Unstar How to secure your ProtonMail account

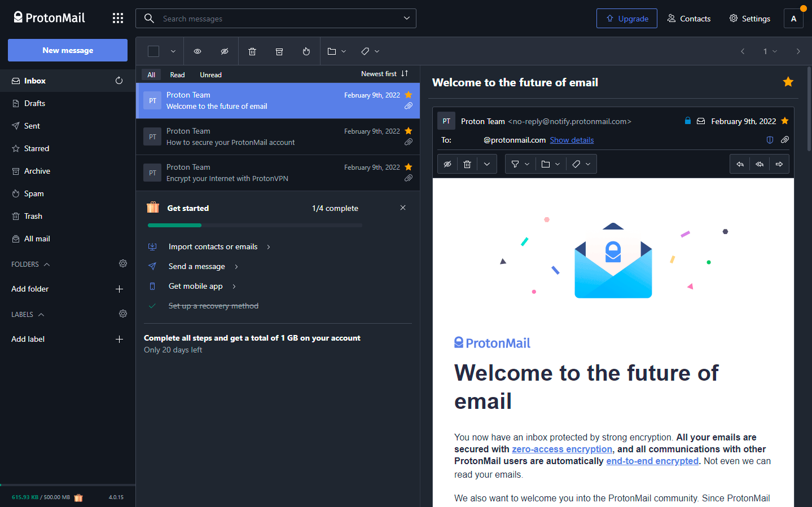tap(409, 131)
